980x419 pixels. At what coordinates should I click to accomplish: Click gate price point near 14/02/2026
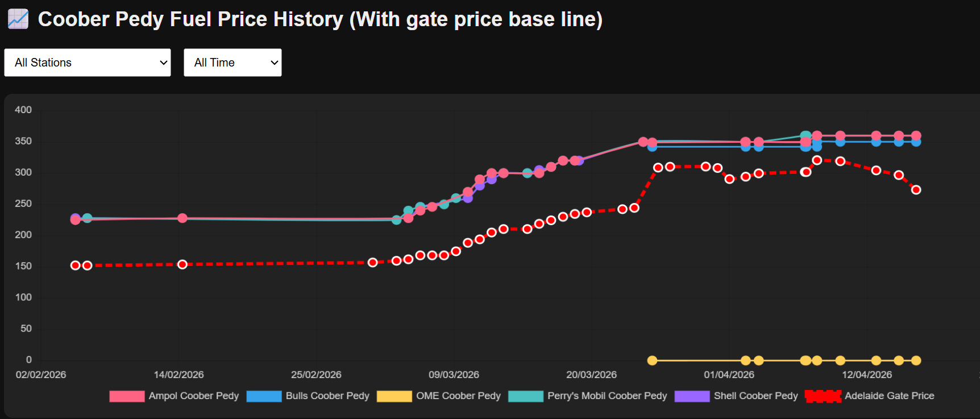(182, 264)
